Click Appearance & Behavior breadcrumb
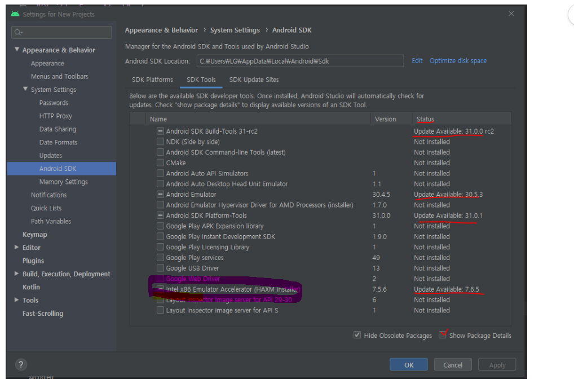Screen dimensions: 574x392 tap(161, 30)
